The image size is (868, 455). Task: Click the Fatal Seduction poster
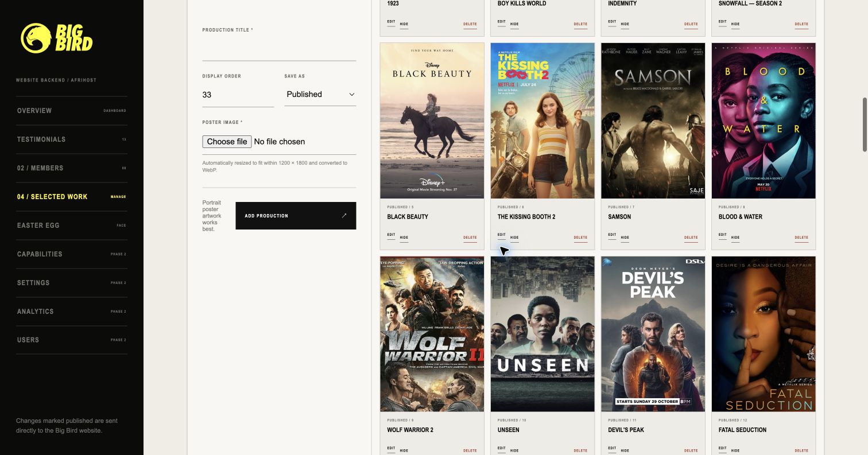[764, 334]
